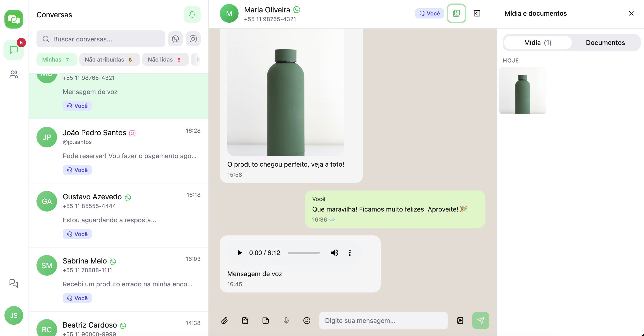This screenshot has height=336, width=644.
Task: Open the internal chat icon in sidebar
Action: (14, 283)
